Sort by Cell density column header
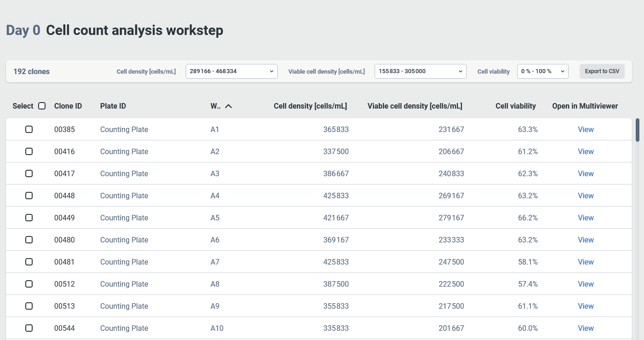The width and height of the screenshot is (644, 340). click(x=310, y=106)
